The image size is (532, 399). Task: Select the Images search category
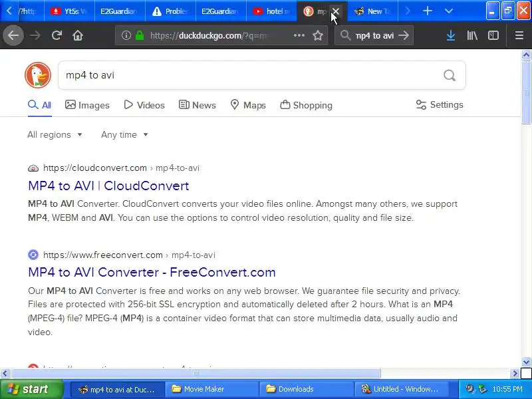pyautogui.click(x=87, y=105)
